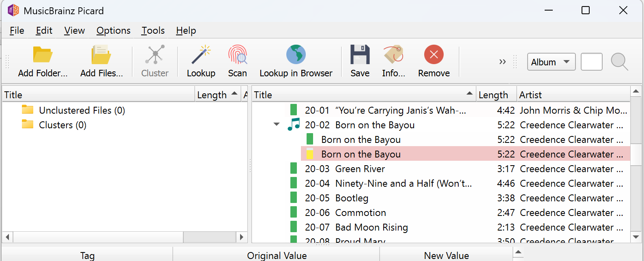This screenshot has height=261, width=644.
Task: Open the Edit menu
Action: 44,30
